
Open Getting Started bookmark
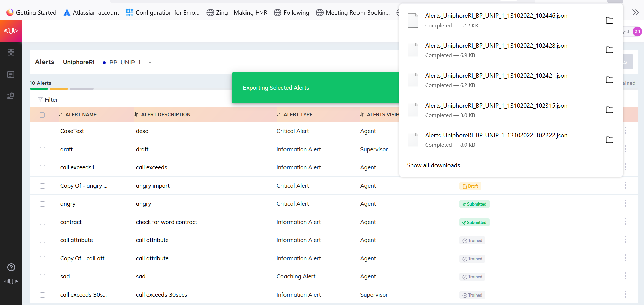tap(32, 13)
